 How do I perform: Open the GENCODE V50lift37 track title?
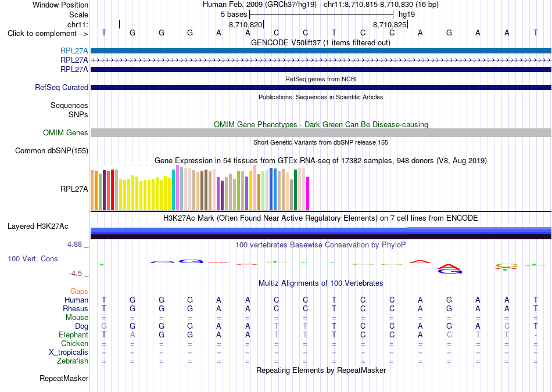[x=320, y=42]
